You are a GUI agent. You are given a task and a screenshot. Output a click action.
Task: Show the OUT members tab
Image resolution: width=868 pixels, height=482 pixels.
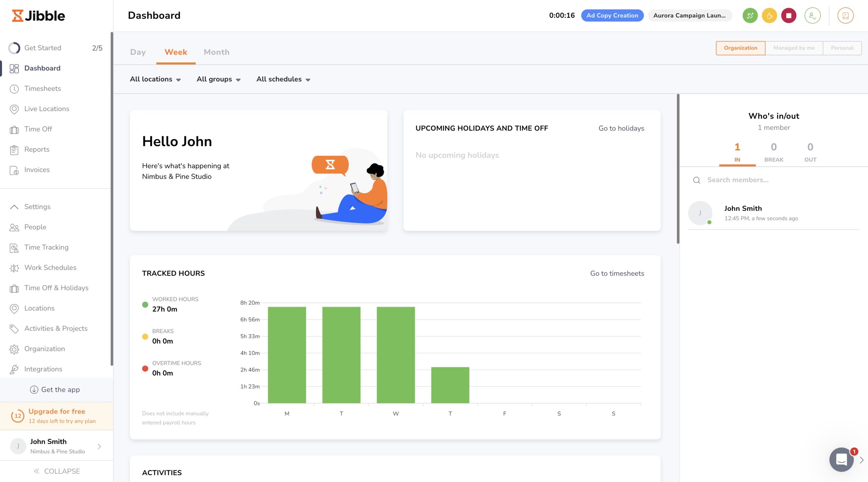click(x=810, y=153)
